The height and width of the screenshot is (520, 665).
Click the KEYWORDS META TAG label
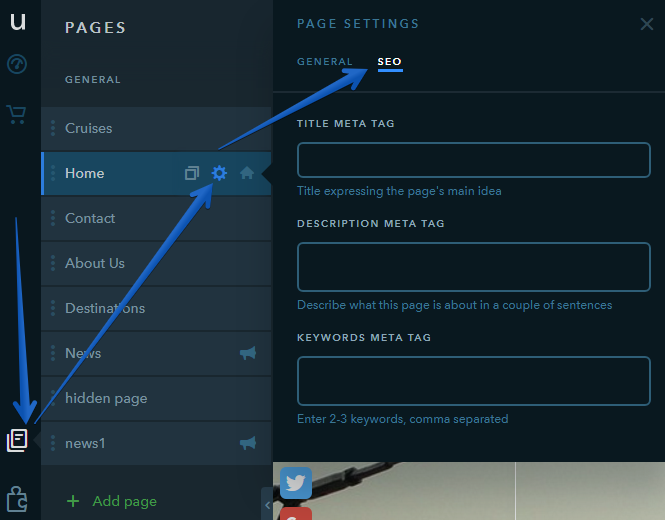tap(364, 338)
